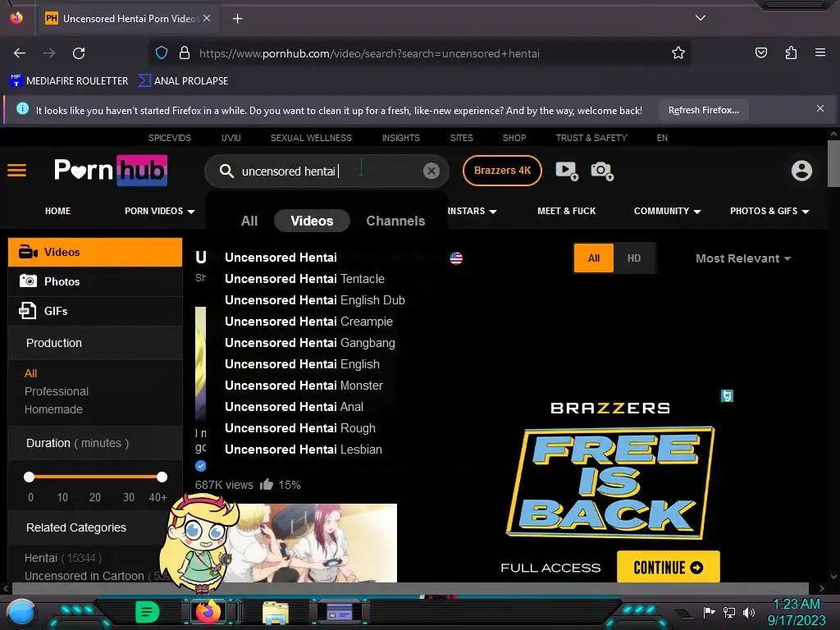This screenshot has height=630, width=840.
Task: Click the Refresh Firefox button
Action: (703, 111)
